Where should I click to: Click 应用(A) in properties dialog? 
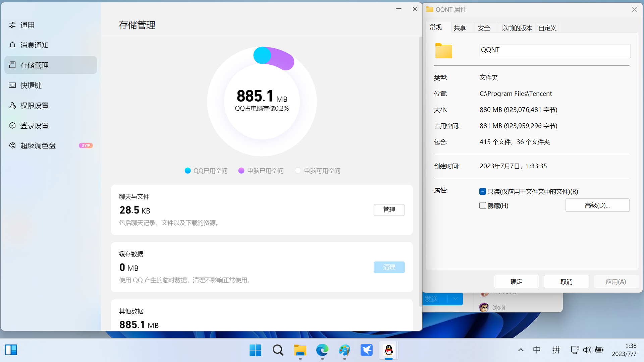[616, 282]
